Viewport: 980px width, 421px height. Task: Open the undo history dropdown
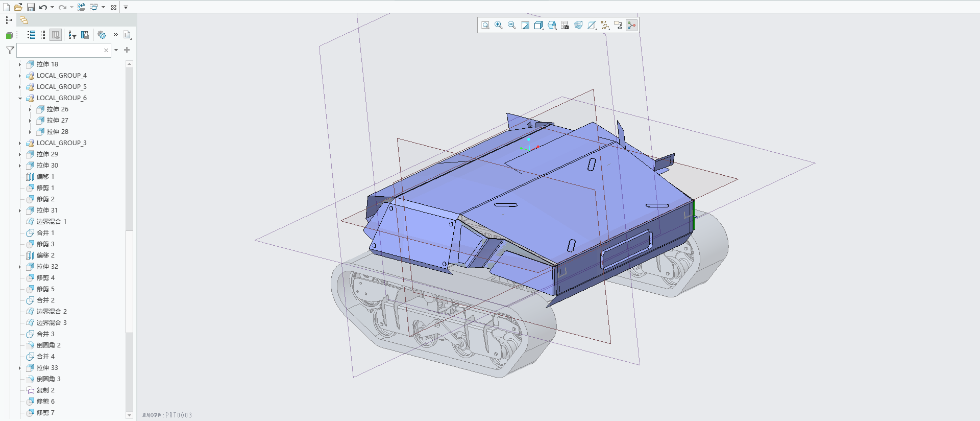(x=52, y=7)
